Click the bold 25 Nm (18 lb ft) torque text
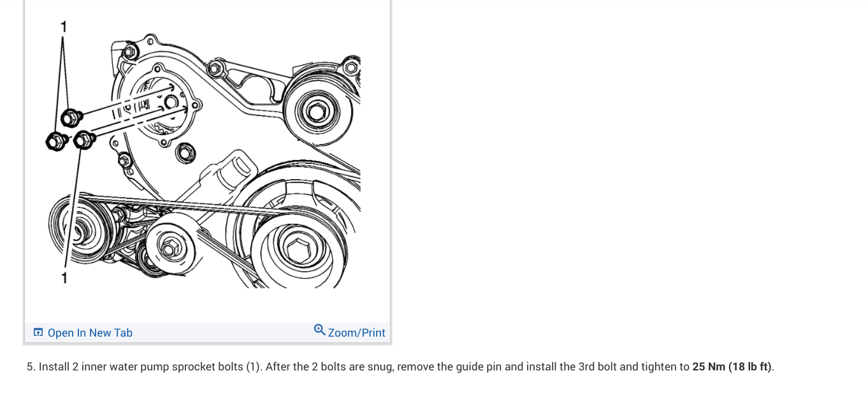Viewport: 868px width, 394px height. pyautogui.click(x=732, y=367)
